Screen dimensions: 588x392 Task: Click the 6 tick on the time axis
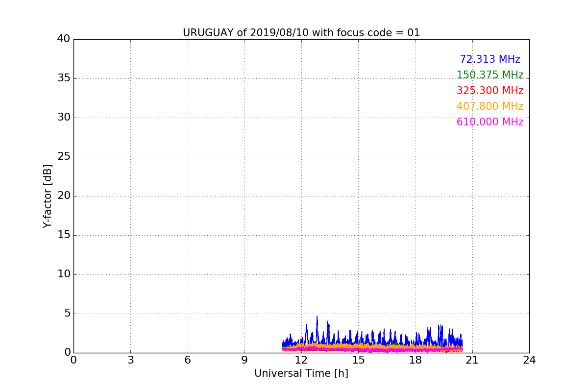(x=187, y=360)
